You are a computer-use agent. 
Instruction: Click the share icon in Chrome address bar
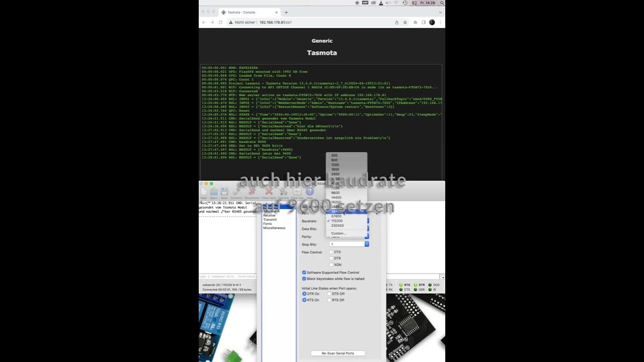396,22
